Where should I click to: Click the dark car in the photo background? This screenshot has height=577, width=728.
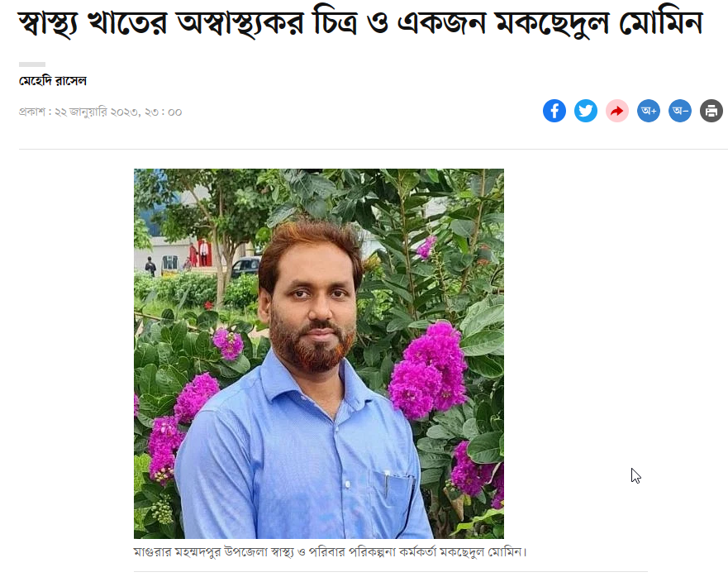coord(245,267)
